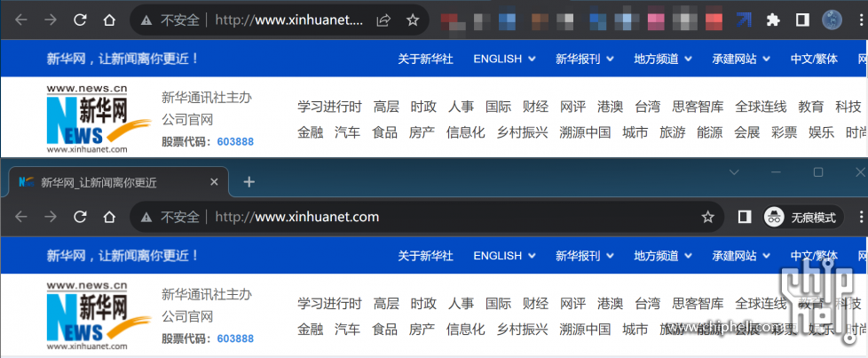The height and width of the screenshot is (358, 868).
Task: Open 台湾 channel in incognito window
Action: (648, 303)
